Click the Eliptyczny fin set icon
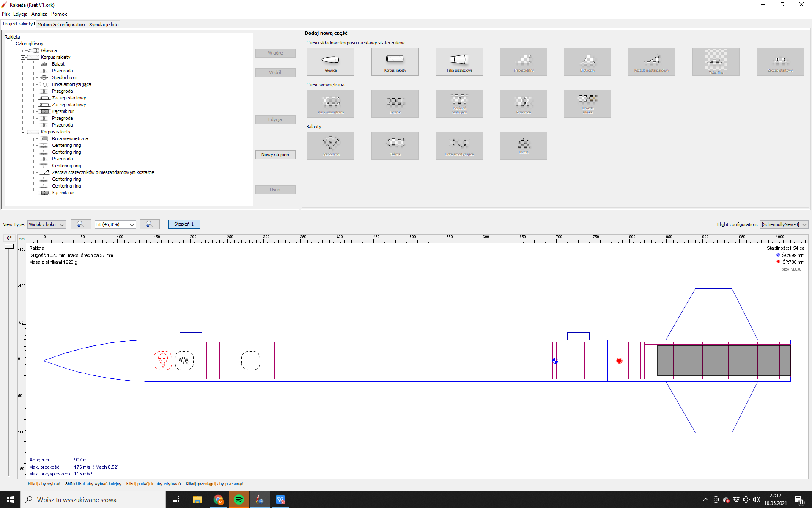The height and width of the screenshot is (508, 812). 587,62
